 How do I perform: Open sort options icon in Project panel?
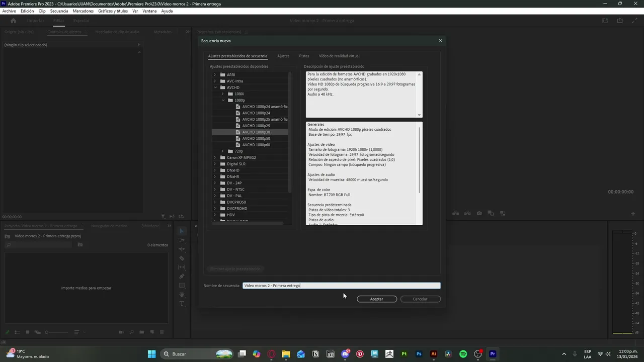pos(76,332)
